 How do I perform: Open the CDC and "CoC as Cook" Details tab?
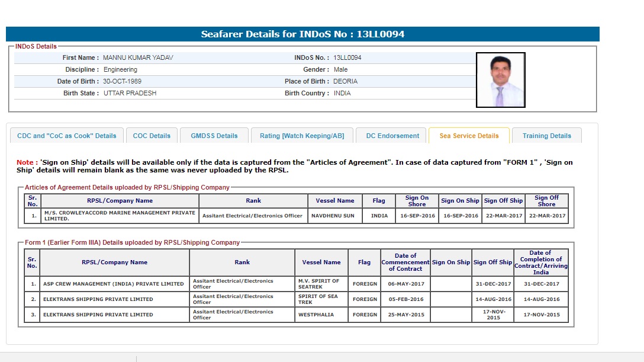(x=67, y=136)
